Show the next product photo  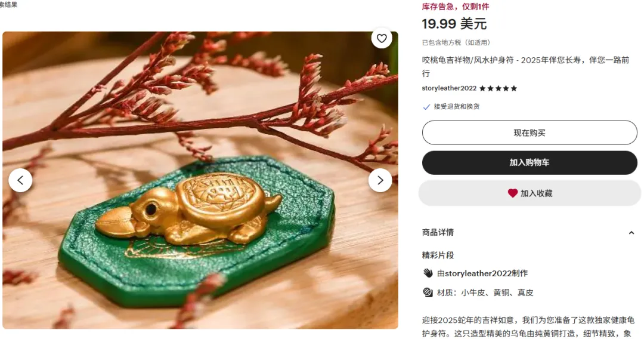click(x=380, y=180)
